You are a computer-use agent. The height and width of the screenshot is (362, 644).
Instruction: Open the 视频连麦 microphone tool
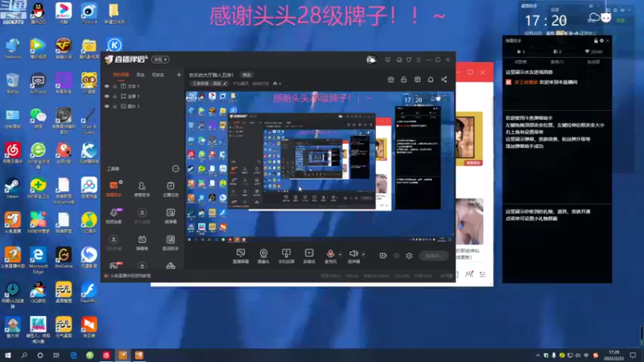114,216
